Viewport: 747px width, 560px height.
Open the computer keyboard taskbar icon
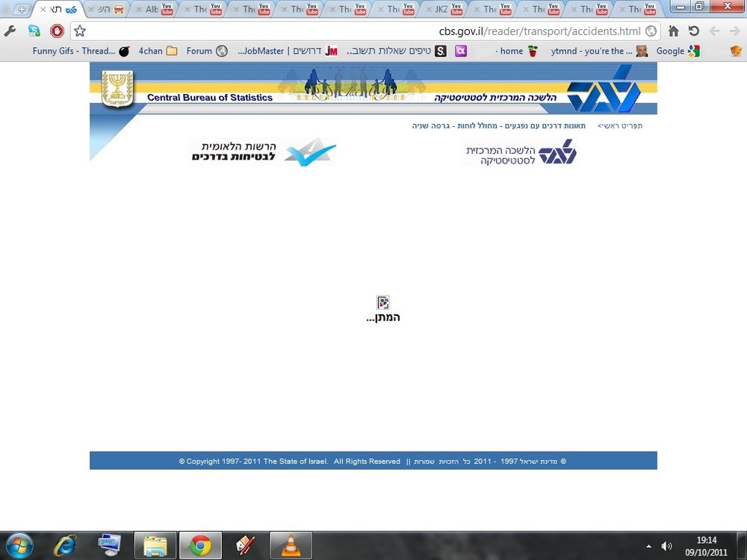coord(110,545)
